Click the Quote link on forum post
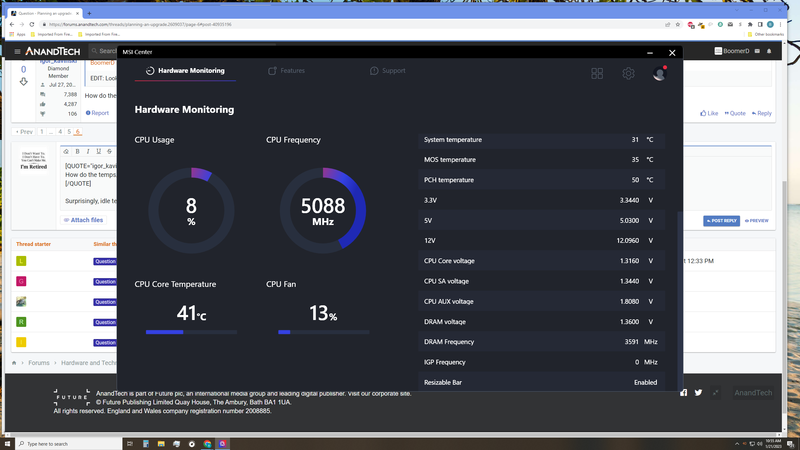This screenshot has height=450, width=800. [735, 113]
